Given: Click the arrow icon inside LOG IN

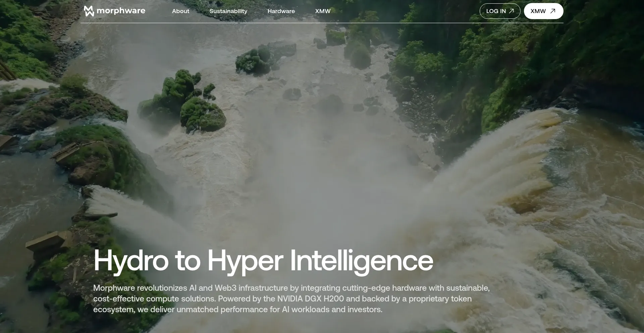Looking at the screenshot, I should [x=512, y=11].
